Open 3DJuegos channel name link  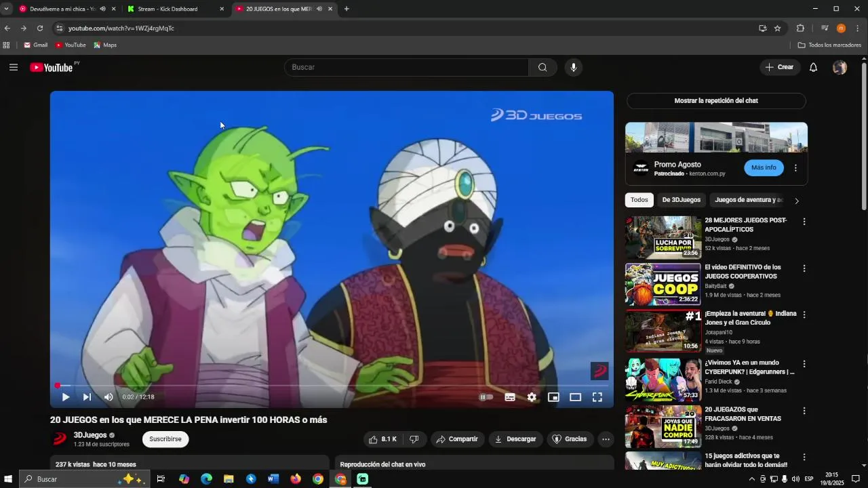[90, 435]
